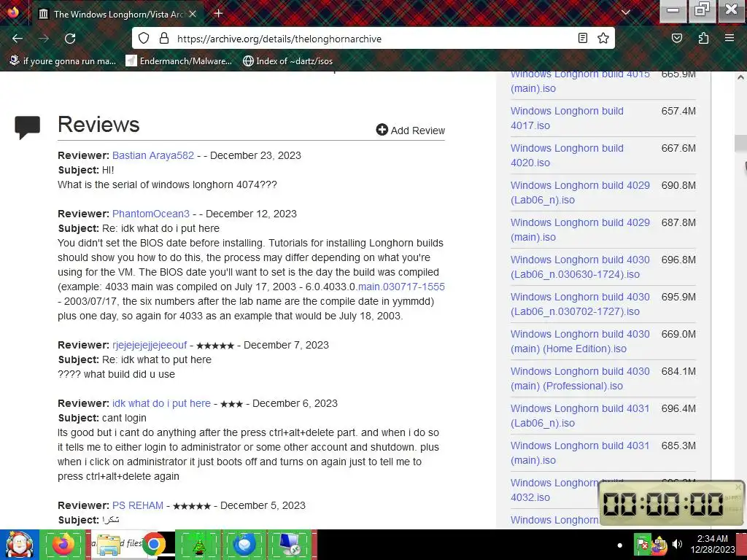Download Longhorn build 4031 (Lab06_n).iso
Image resolution: width=747 pixels, height=560 pixels.
pos(580,415)
